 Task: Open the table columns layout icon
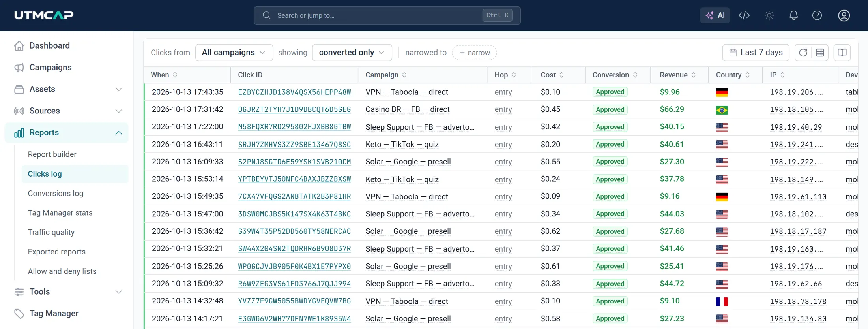820,53
